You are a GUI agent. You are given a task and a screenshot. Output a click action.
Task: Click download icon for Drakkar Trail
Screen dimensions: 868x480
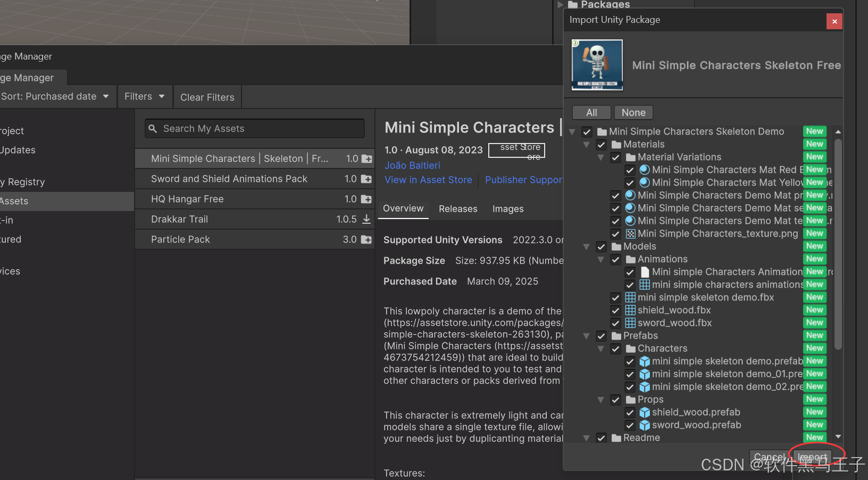[366, 219]
